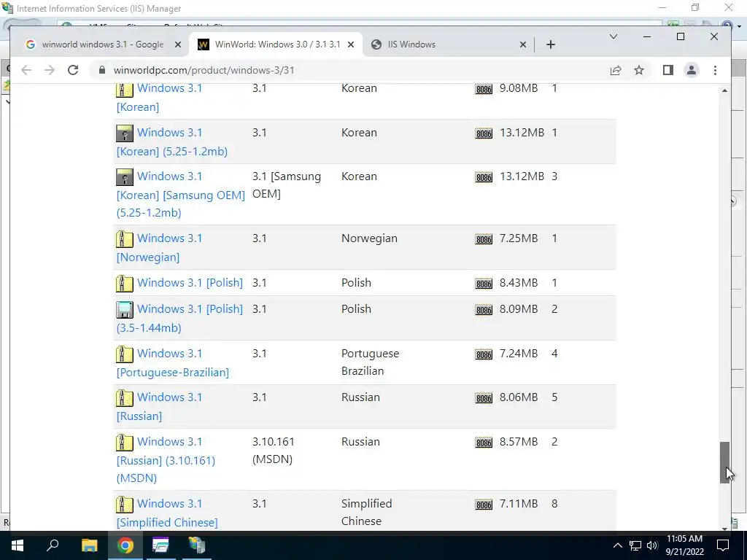Close the IIS Windows tab
This screenshot has width=747, height=560.
[x=522, y=44]
